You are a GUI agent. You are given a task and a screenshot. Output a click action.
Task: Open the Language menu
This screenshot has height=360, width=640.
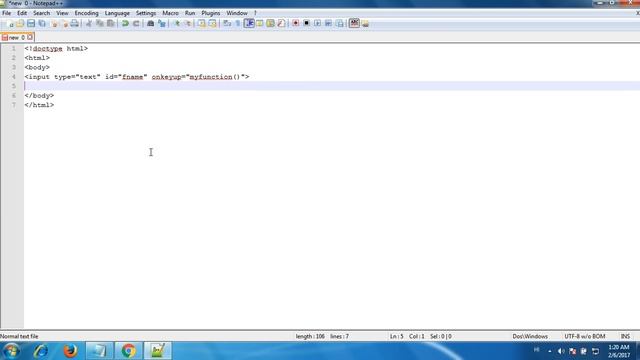pos(117,13)
